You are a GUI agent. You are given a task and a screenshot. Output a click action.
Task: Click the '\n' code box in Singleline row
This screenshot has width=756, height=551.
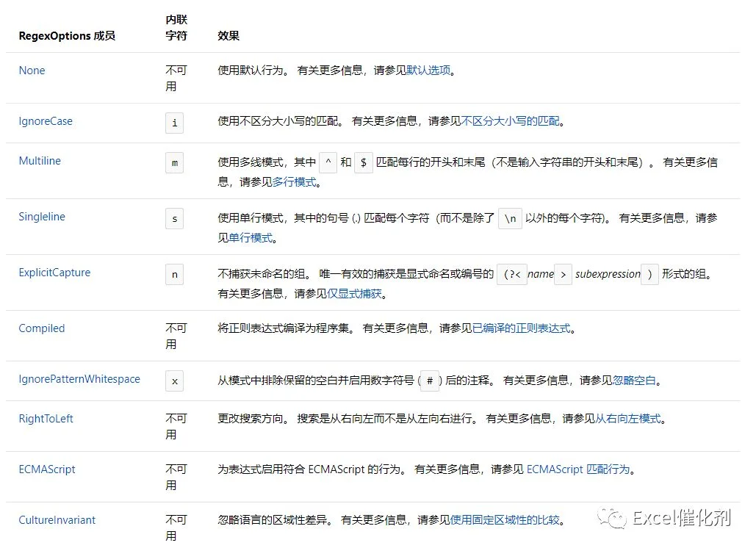[x=510, y=218]
